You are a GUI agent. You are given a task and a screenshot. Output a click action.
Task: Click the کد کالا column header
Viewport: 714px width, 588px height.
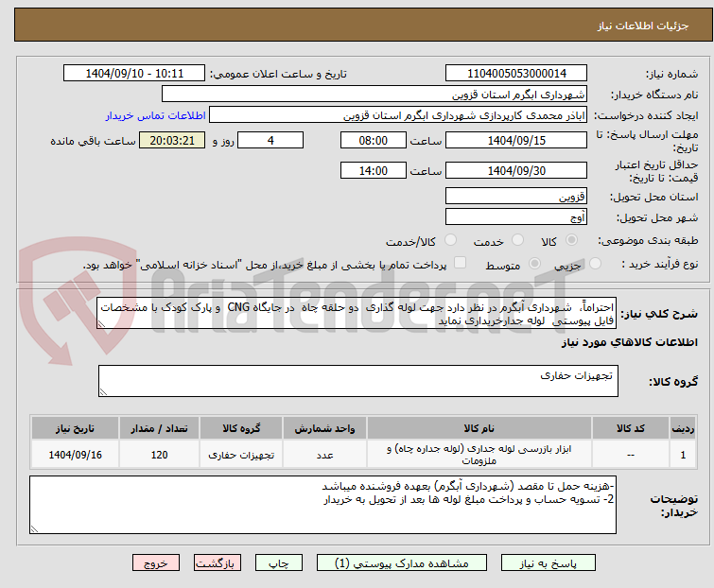tap(631, 428)
